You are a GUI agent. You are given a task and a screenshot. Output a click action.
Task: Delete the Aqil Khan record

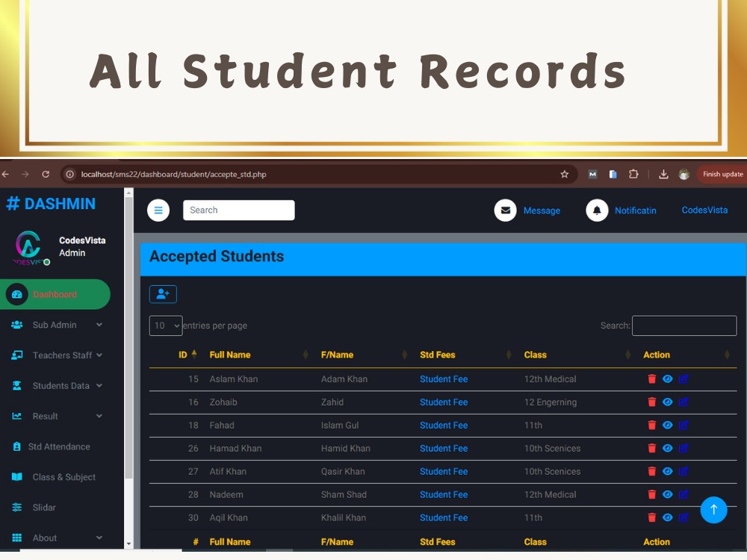[651, 517]
